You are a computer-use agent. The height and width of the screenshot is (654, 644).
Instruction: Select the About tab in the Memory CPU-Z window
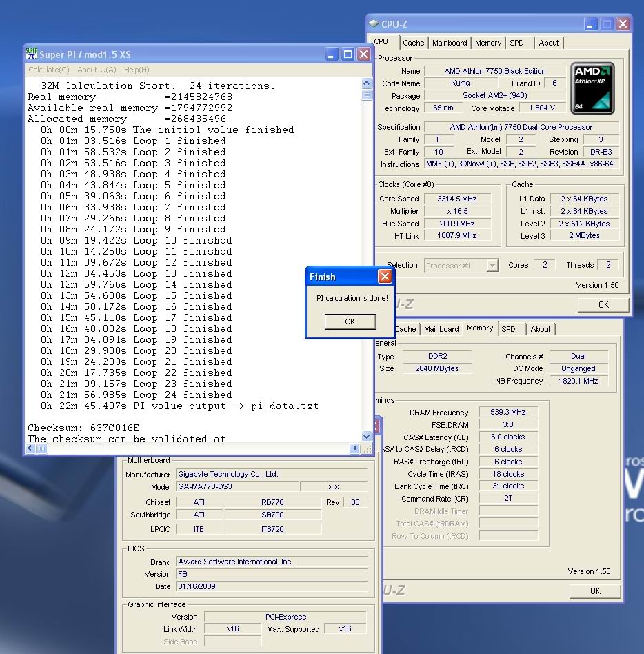pos(540,329)
